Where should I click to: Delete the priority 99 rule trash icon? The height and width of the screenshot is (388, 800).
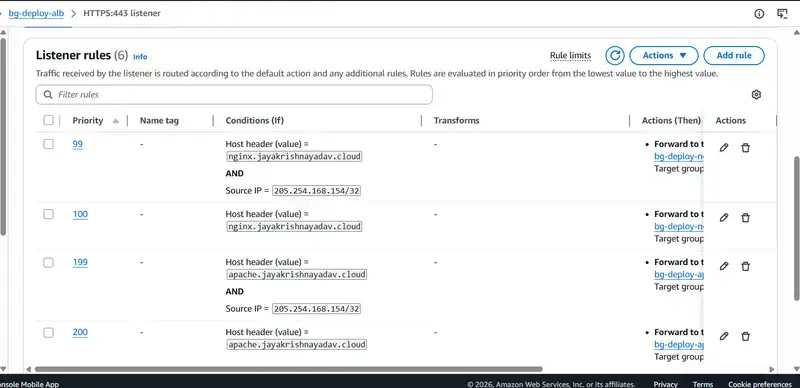pos(745,148)
